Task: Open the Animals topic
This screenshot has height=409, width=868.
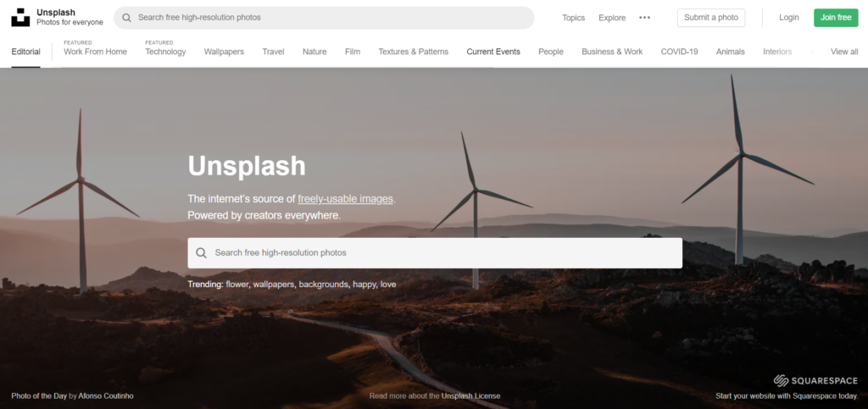Action: [x=730, y=52]
